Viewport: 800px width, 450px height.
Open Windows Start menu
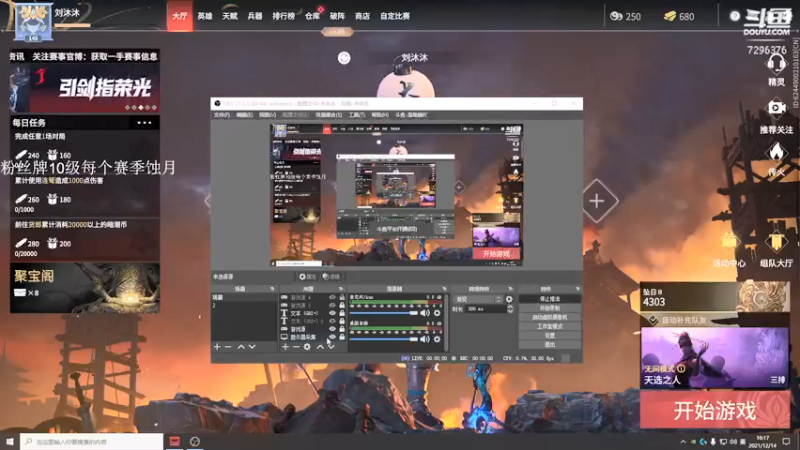coord(10,441)
